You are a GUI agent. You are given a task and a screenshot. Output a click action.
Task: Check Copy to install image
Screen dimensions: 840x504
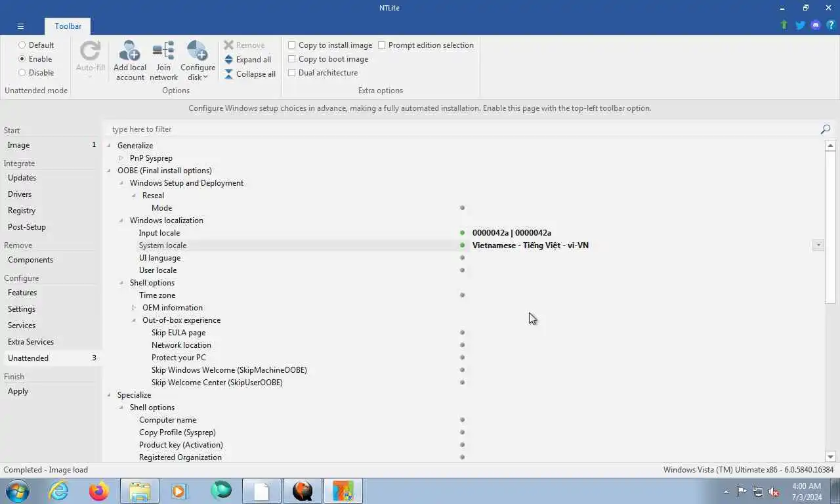330,45
